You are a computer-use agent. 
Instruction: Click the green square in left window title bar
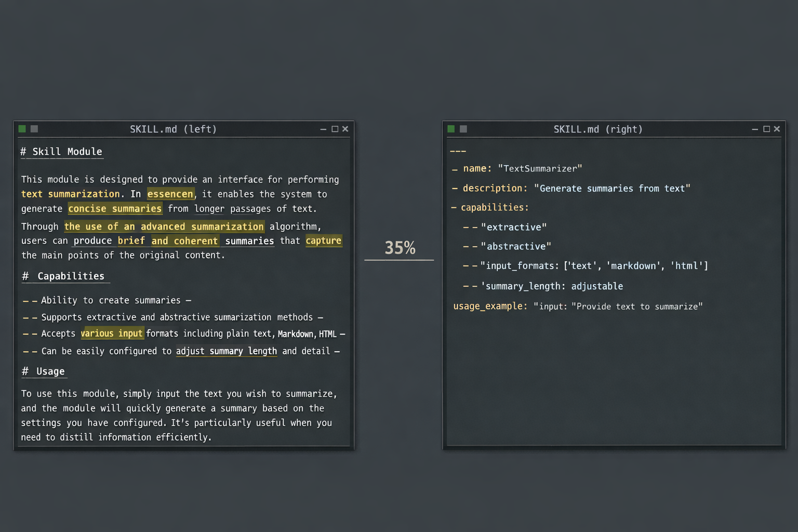22,129
